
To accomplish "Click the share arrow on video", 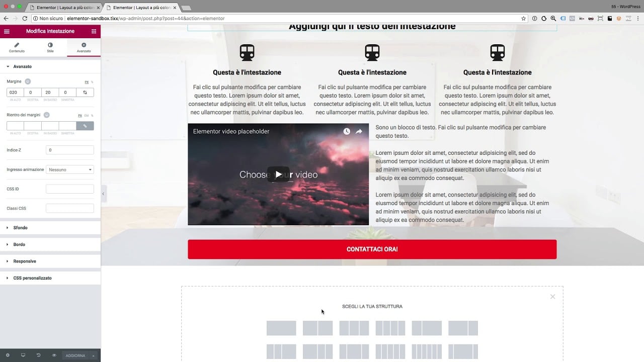I will 359,132.
